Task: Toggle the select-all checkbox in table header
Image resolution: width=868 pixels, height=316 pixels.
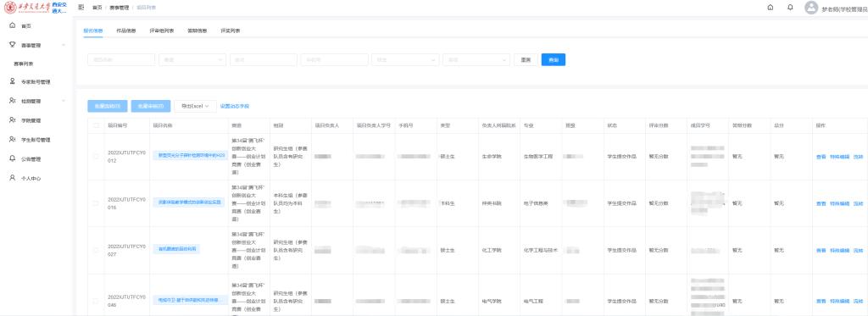Action: click(x=97, y=125)
